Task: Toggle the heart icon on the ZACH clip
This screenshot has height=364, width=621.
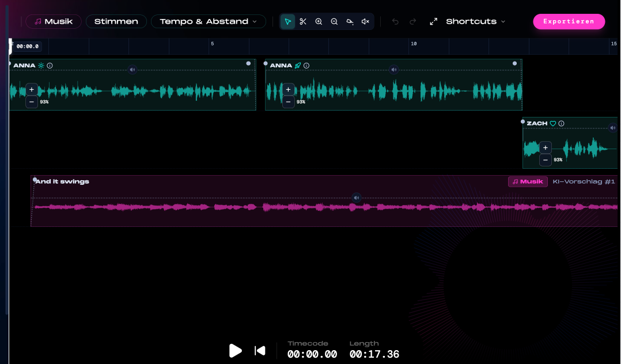Action: pyautogui.click(x=552, y=123)
